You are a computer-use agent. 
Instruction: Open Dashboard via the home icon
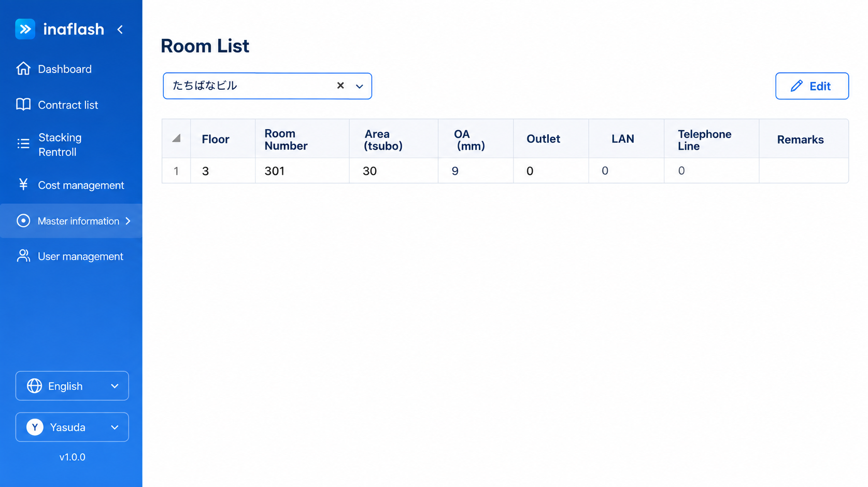click(x=23, y=68)
